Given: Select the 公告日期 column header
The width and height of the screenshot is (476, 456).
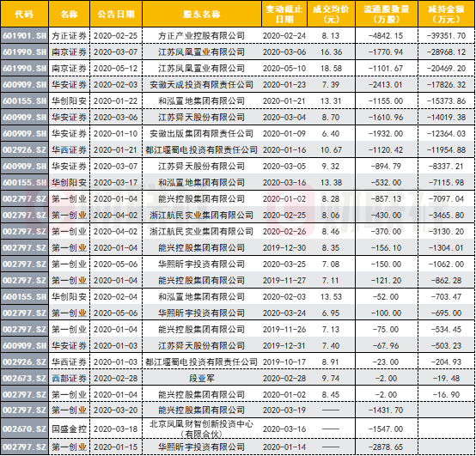Looking at the screenshot, I should coord(116,14).
